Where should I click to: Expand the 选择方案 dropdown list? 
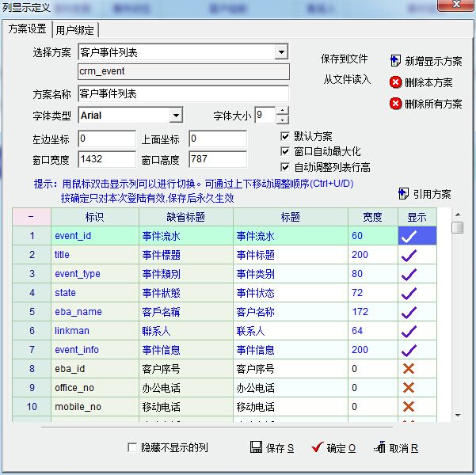pyautogui.click(x=281, y=52)
